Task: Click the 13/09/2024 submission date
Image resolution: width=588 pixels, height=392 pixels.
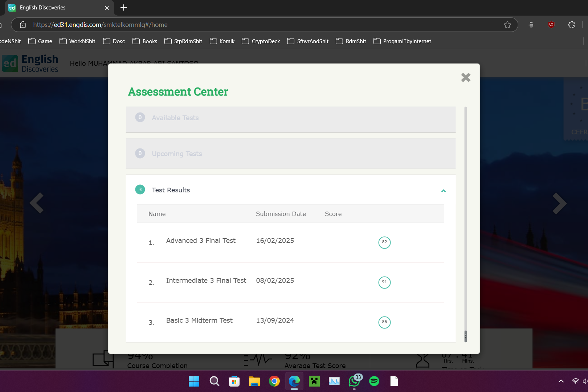Action: [x=275, y=320]
